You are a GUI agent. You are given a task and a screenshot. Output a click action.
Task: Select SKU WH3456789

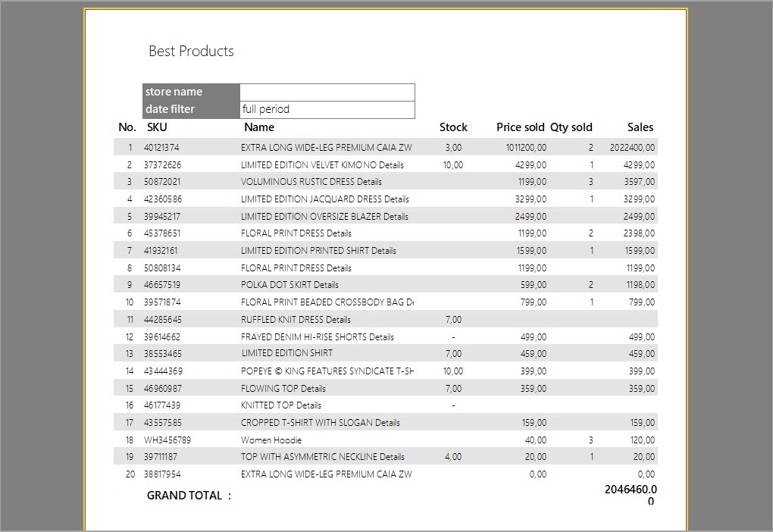point(167,440)
